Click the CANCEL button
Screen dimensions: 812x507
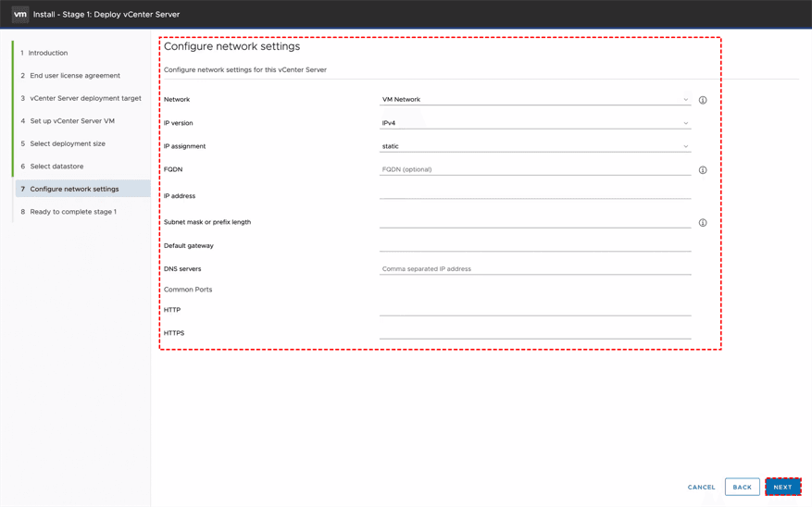point(701,487)
